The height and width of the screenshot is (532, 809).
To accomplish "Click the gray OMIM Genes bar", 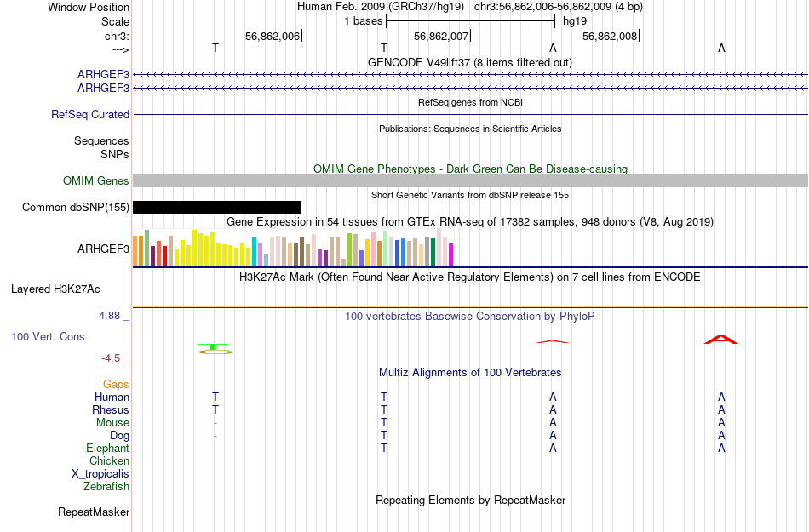I will (470, 181).
